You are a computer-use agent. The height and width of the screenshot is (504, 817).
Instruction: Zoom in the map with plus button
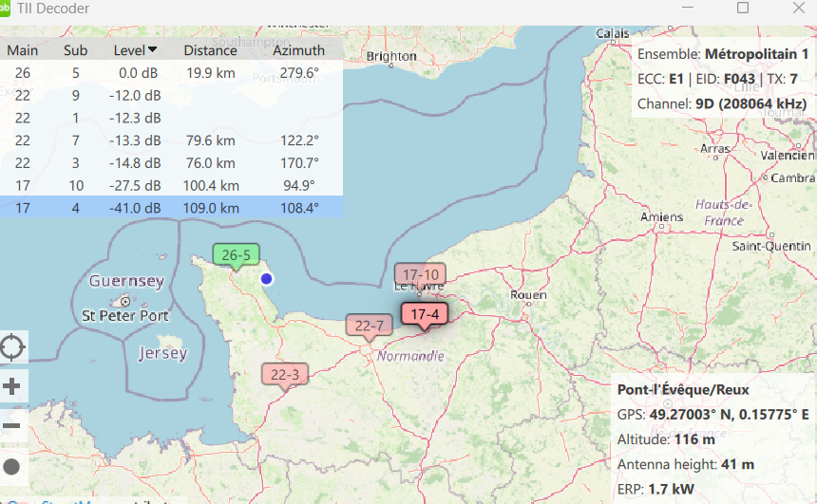[x=11, y=385]
